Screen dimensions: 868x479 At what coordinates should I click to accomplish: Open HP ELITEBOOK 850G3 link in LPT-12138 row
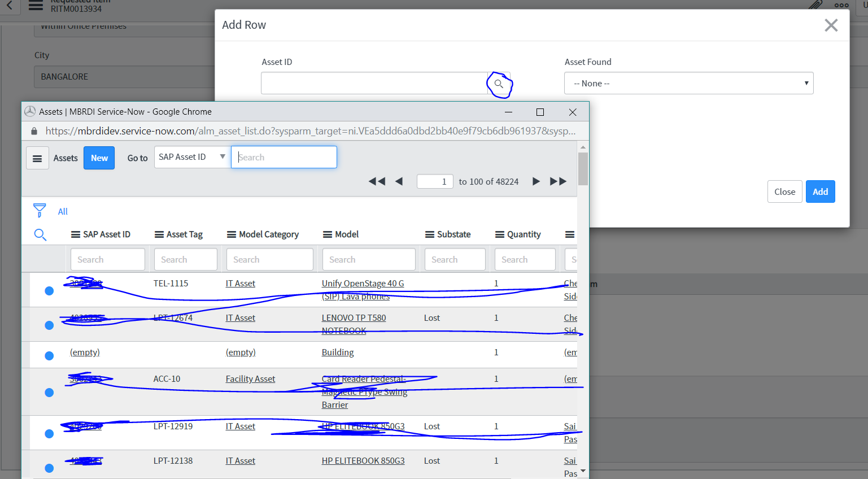point(363,461)
